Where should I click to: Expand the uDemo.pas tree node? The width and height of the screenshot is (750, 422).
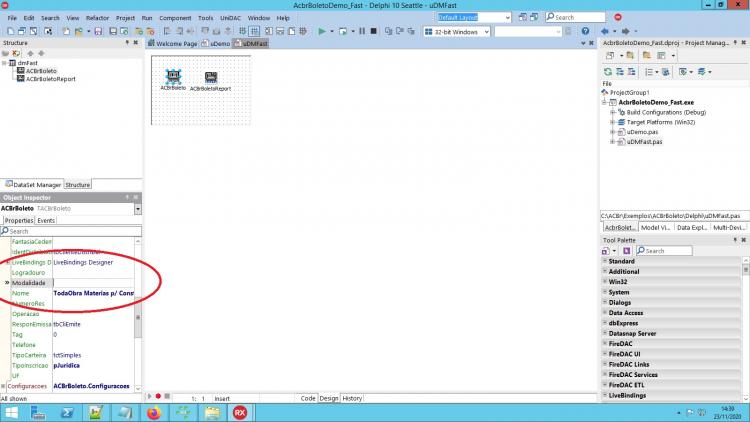tap(612, 132)
